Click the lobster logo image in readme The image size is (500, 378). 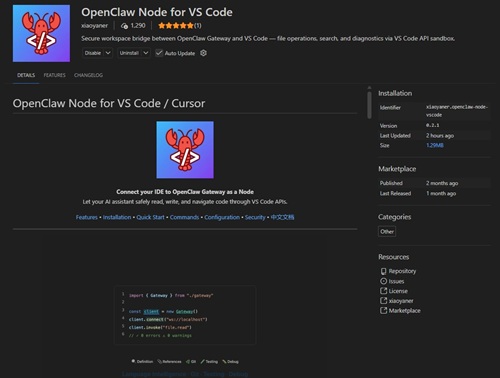coord(185,150)
